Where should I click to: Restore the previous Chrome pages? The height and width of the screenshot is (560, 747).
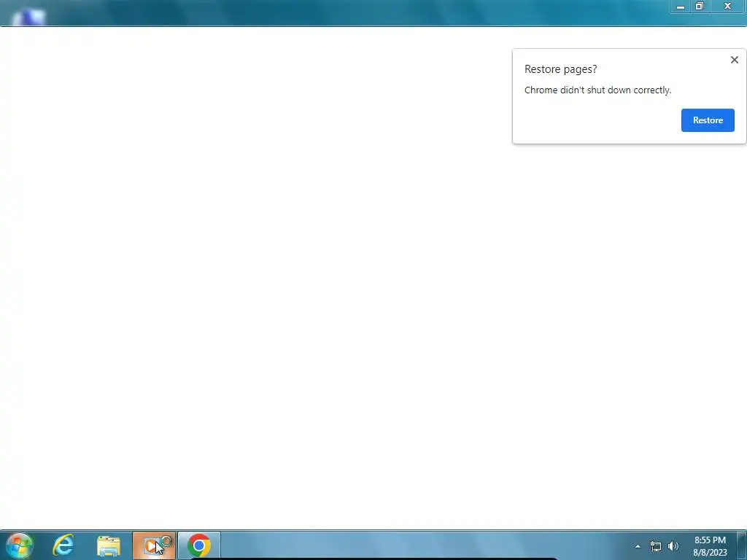pyautogui.click(x=708, y=120)
